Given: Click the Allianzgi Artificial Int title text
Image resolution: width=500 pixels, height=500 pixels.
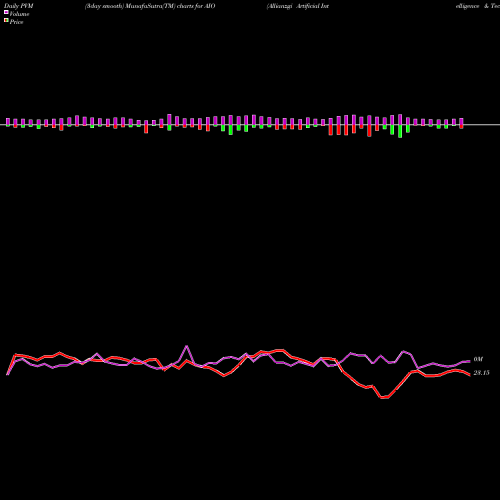Looking at the screenshot, I should coord(298,6).
